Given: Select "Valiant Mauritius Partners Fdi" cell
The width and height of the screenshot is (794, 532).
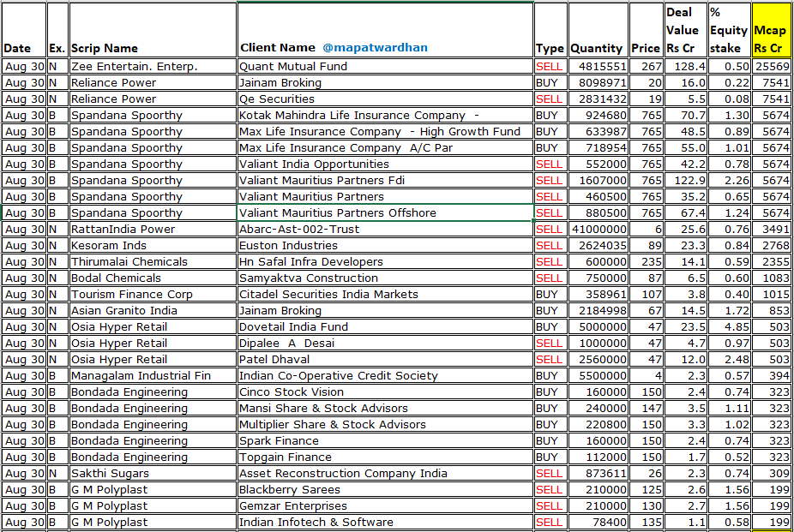Looking at the screenshot, I should (385, 180).
